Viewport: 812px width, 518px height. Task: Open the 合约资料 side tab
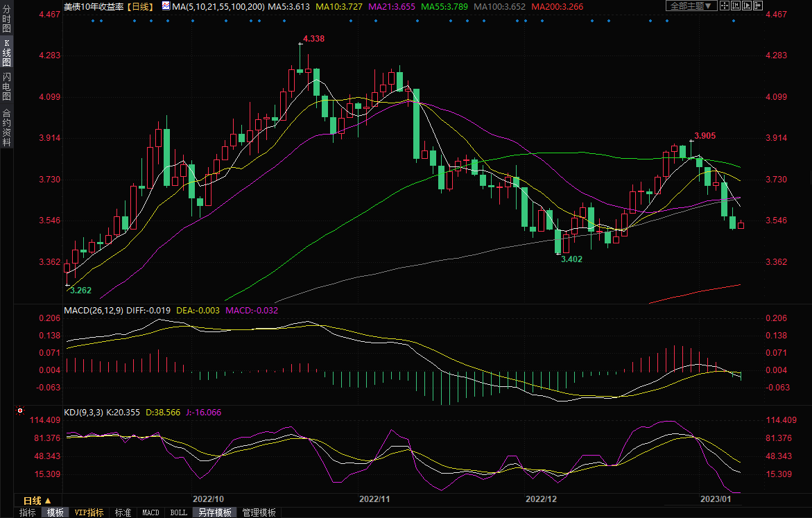6,127
